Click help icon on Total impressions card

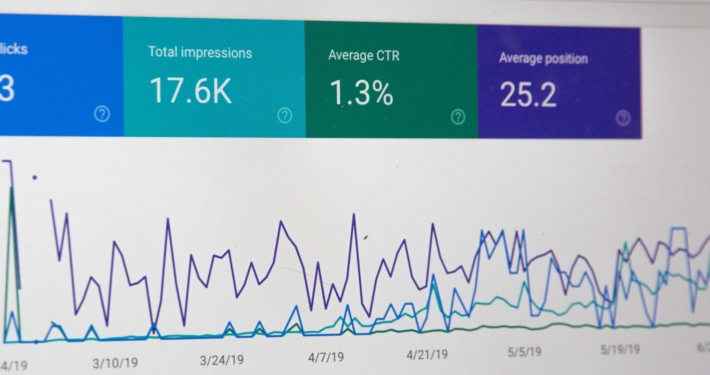[x=284, y=115]
